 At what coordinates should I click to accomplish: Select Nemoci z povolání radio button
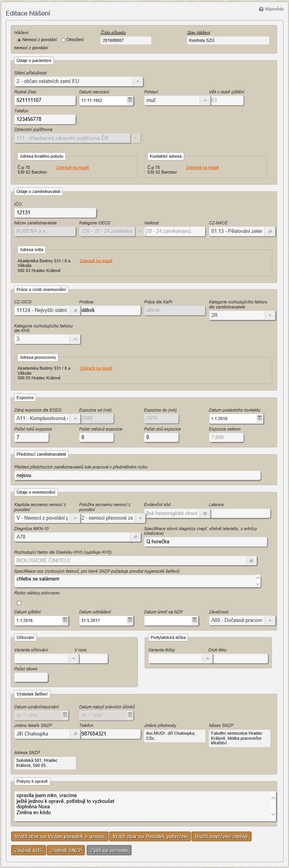[19, 40]
